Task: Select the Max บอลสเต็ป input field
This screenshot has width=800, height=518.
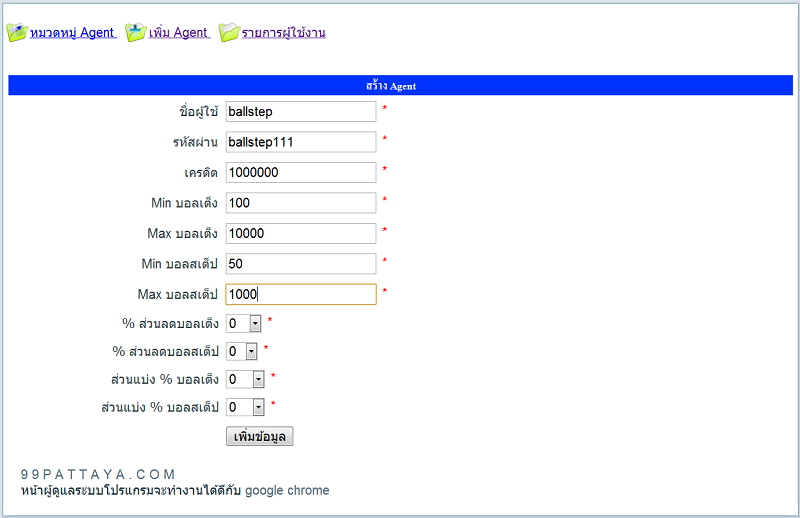Action: pos(300,294)
